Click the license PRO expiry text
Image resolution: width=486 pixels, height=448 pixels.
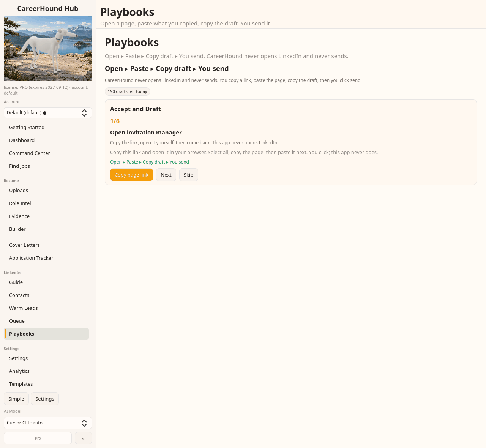tap(46, 90)
